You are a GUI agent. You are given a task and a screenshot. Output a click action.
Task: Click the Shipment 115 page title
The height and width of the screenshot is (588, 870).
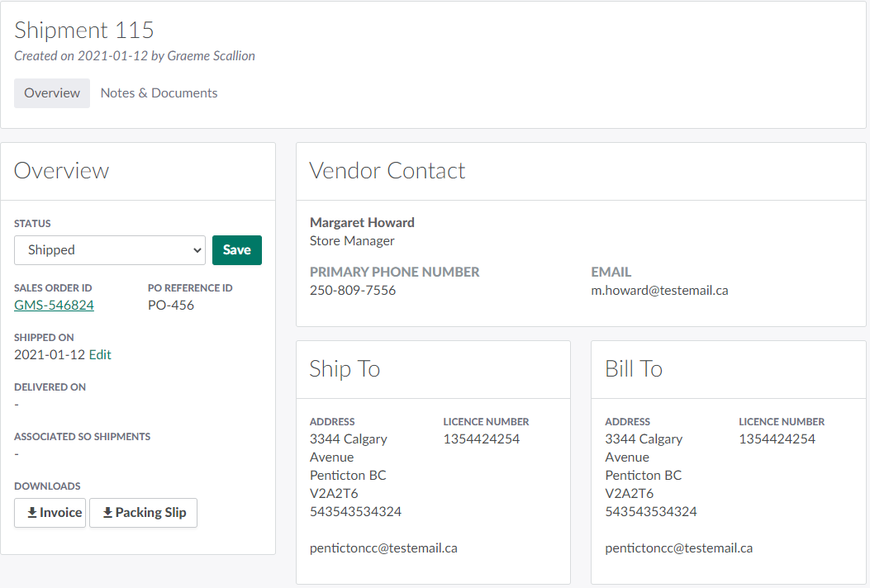[x=84, y=31]
